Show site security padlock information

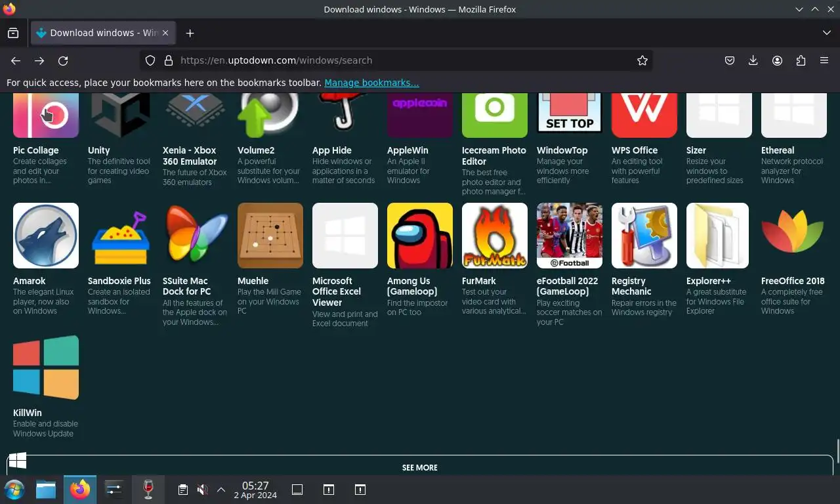pyautogui.click(x=169, y=60)
